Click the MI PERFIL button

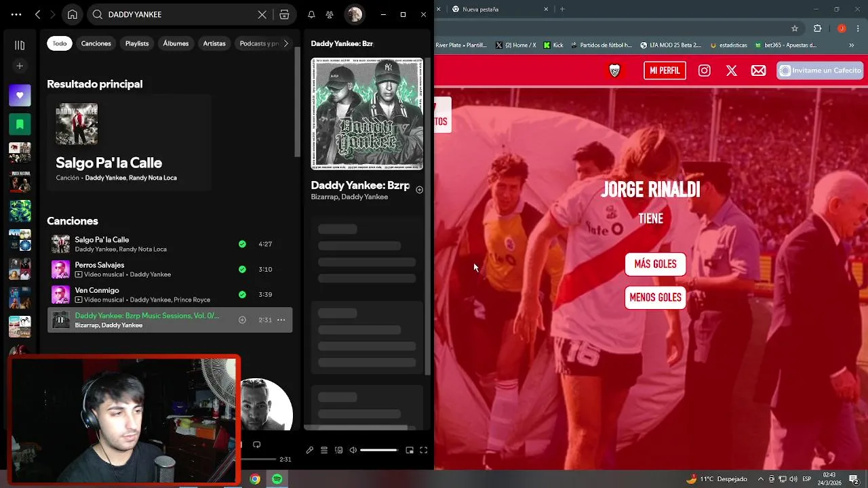pos(665,70)
